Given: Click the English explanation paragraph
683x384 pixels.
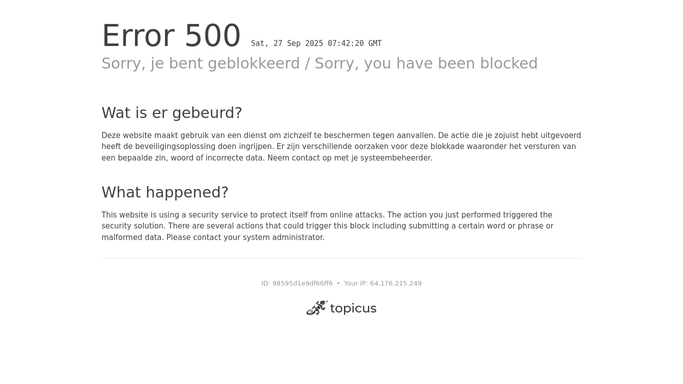Looking at the screenshot, I should click(x=328, y=226).
